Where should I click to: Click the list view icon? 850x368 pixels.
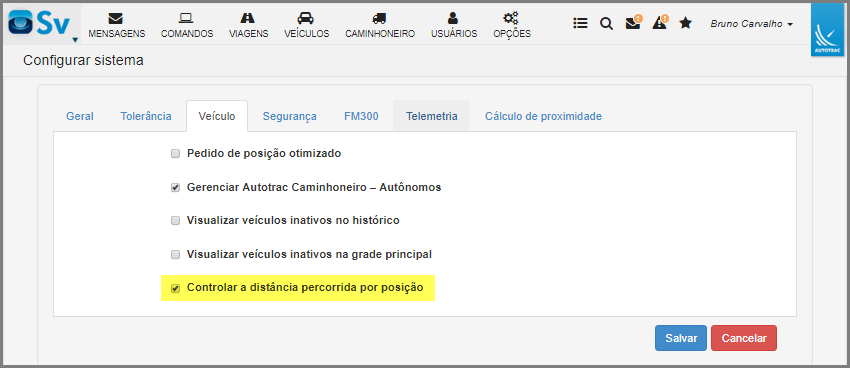(581, 23)
